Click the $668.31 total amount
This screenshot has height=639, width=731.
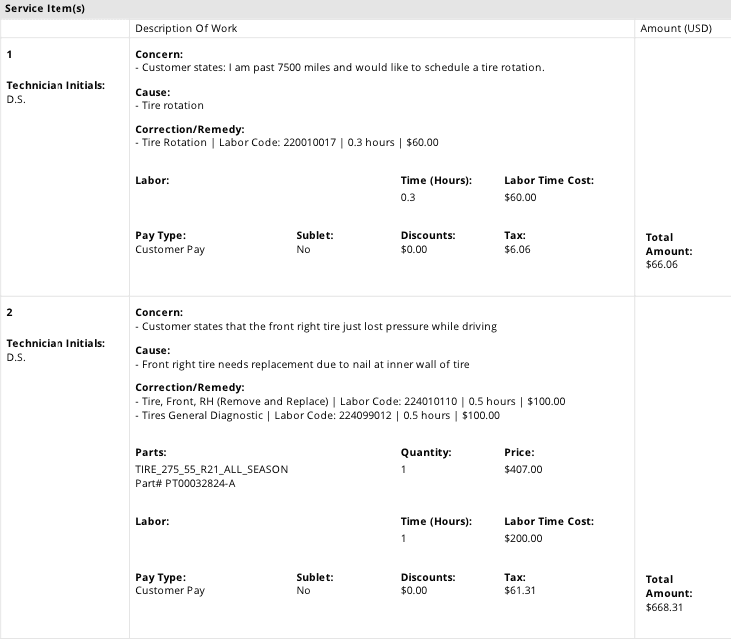[x=664, y=607]
